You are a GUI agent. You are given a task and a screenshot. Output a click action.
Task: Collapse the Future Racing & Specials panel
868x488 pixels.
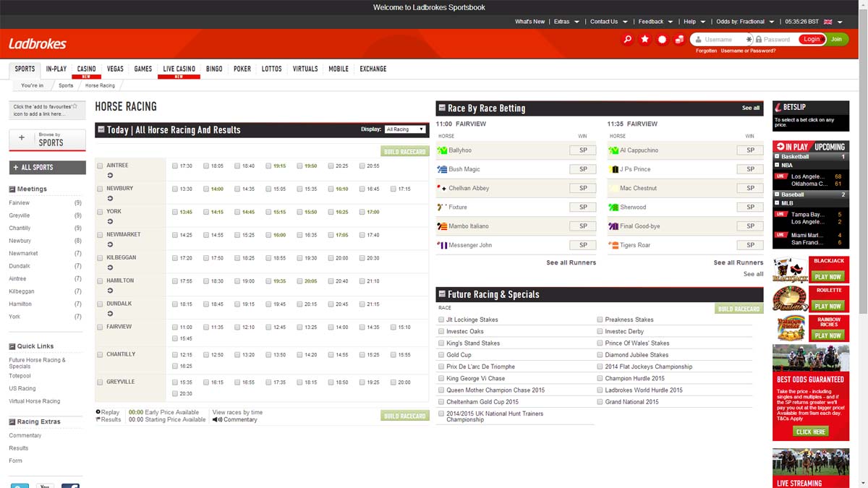(442, 294)
